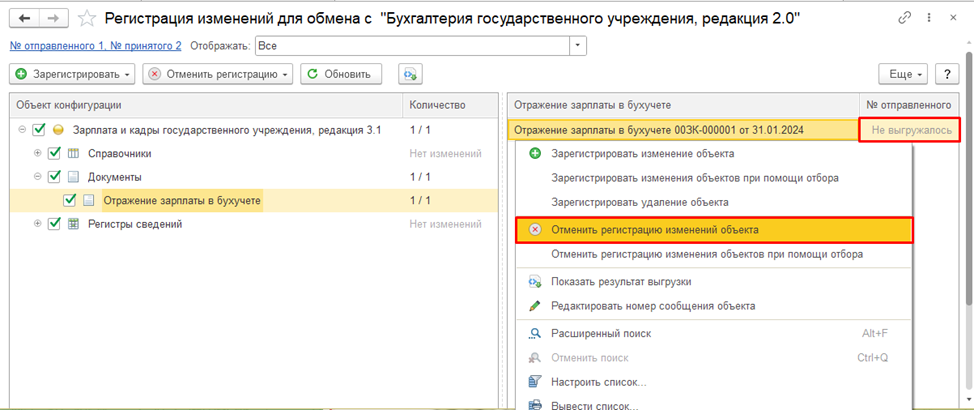Click the Отображать field showing Все
This screenshot has height=410, width=974.
[413, 45]
